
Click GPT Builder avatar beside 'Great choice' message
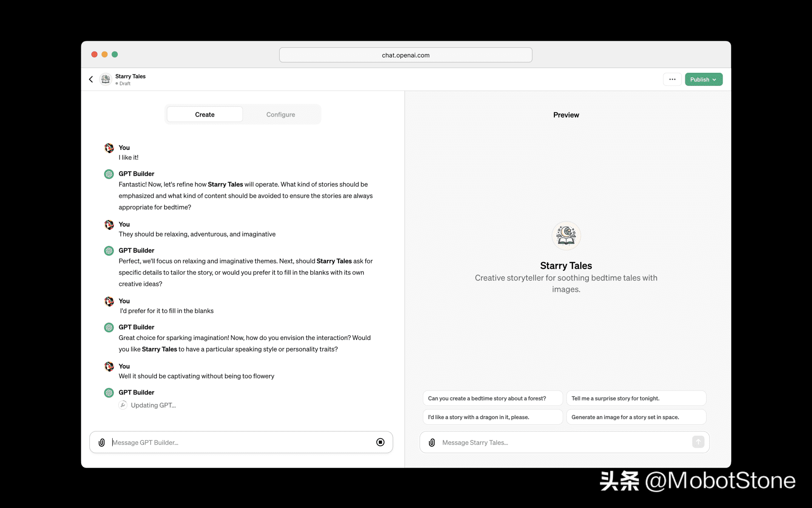(109, 327)
